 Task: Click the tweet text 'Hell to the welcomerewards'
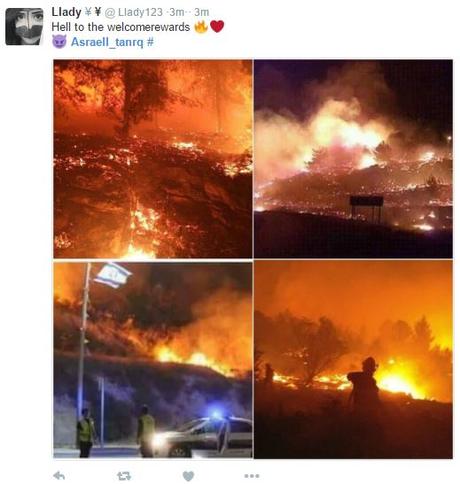[121, 27]
